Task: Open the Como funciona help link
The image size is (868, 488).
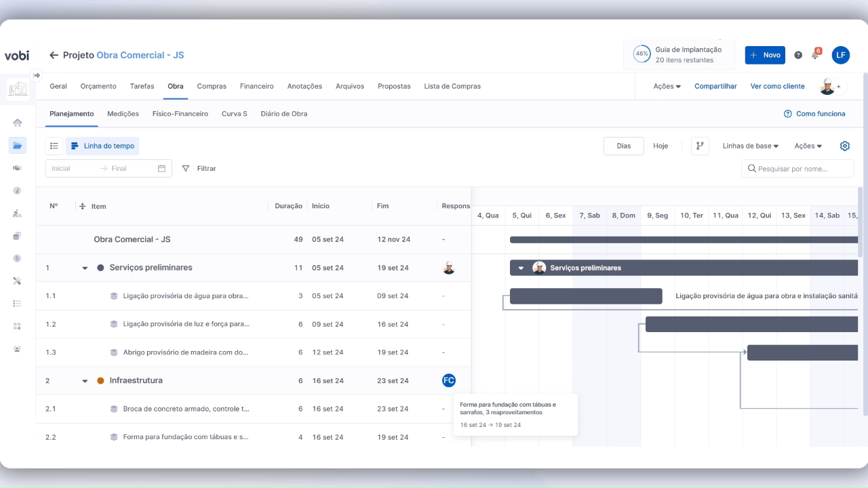Action: tap(814, 114)
